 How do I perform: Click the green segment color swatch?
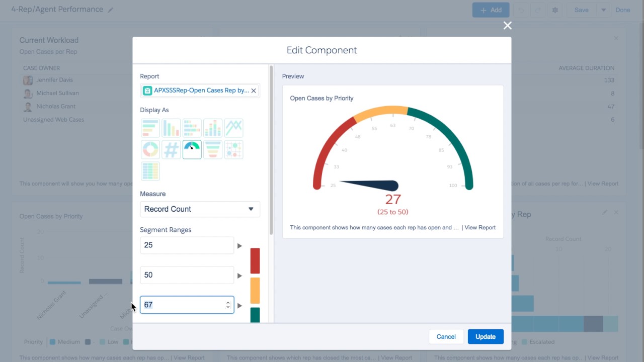coord(255,315)
